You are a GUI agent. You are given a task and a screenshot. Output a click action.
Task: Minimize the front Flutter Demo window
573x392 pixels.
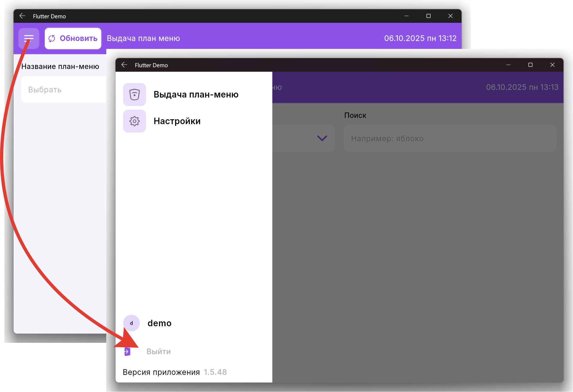tap(508, 65)
